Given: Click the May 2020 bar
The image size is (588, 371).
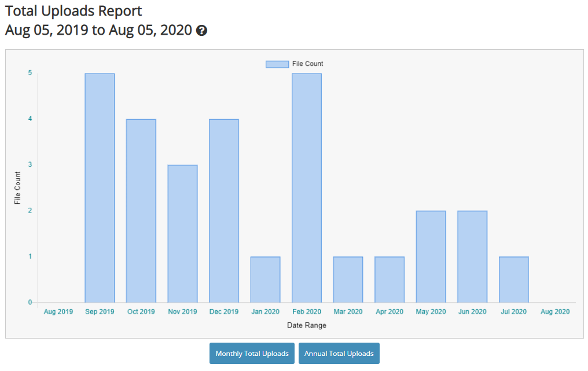Looking at the screenshot, I should tap(431, 256).
